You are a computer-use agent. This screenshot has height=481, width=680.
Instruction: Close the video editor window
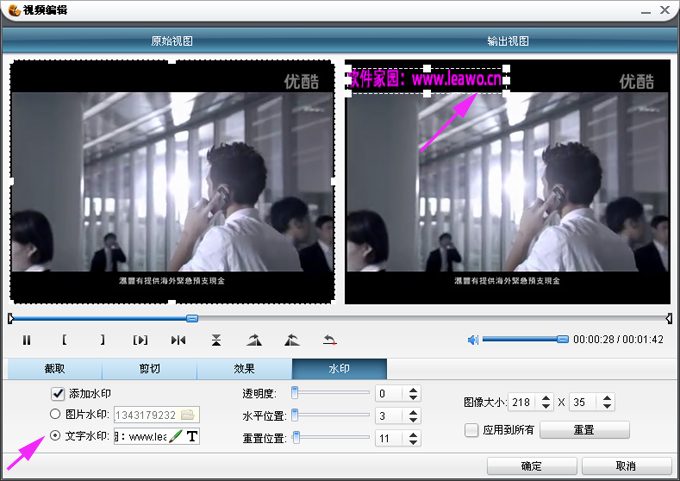coord(665,10)
